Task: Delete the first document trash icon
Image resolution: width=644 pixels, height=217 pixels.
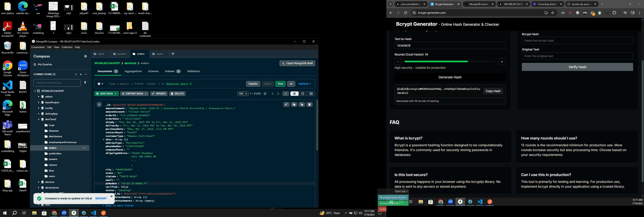Action: (x=310, y=105)
